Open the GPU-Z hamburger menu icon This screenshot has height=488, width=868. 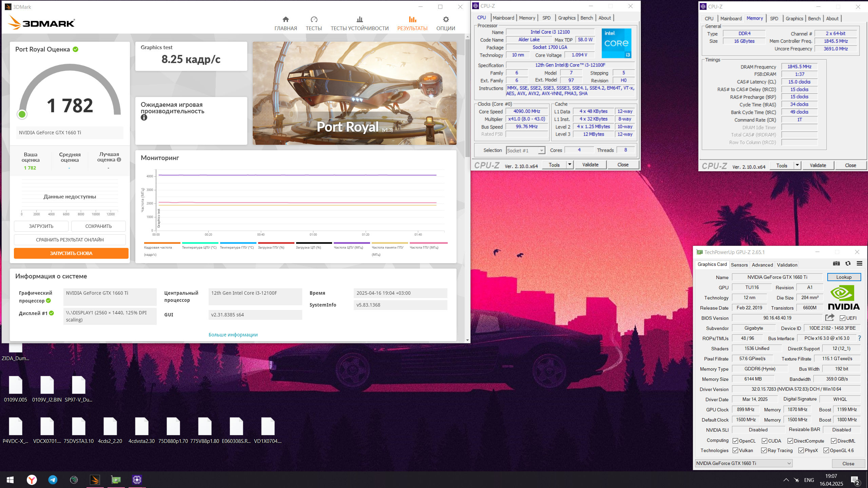[860, 263]
